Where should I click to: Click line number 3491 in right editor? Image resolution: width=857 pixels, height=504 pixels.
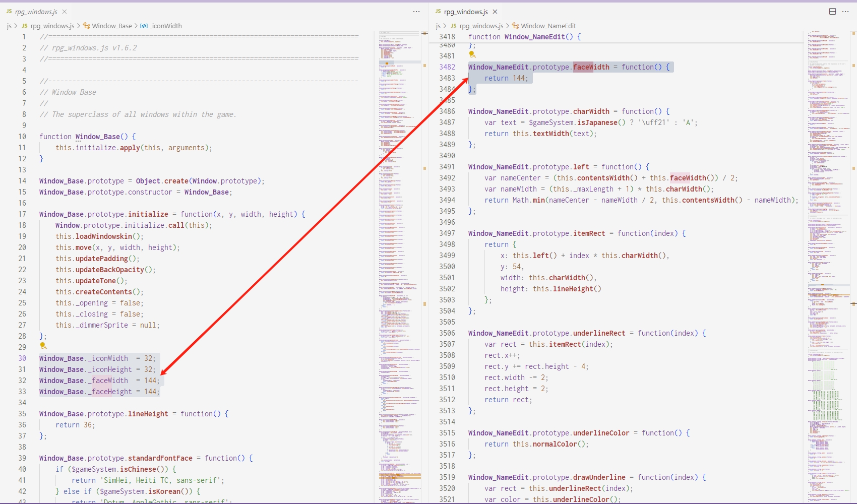pos(447,167)
